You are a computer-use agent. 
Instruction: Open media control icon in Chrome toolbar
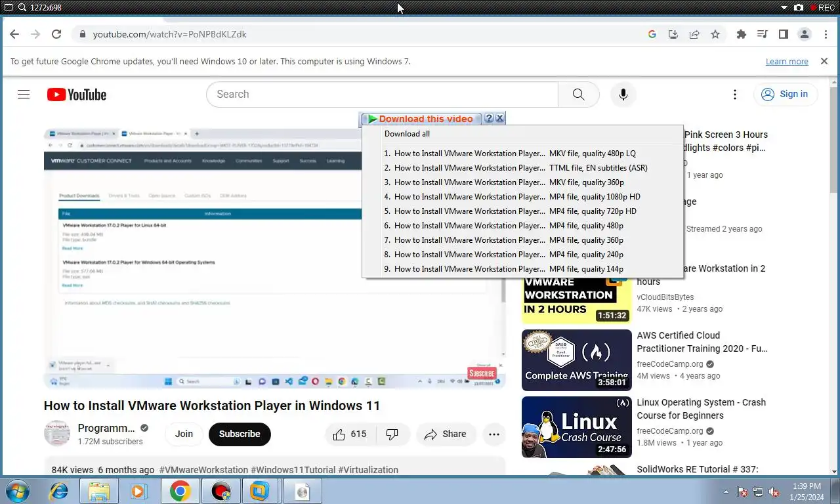point(762,34)
